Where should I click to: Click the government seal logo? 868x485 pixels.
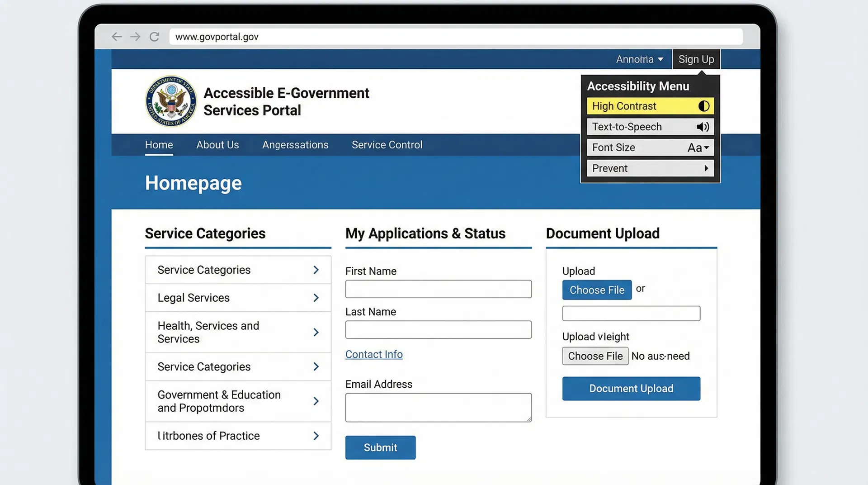pos(170,101)
